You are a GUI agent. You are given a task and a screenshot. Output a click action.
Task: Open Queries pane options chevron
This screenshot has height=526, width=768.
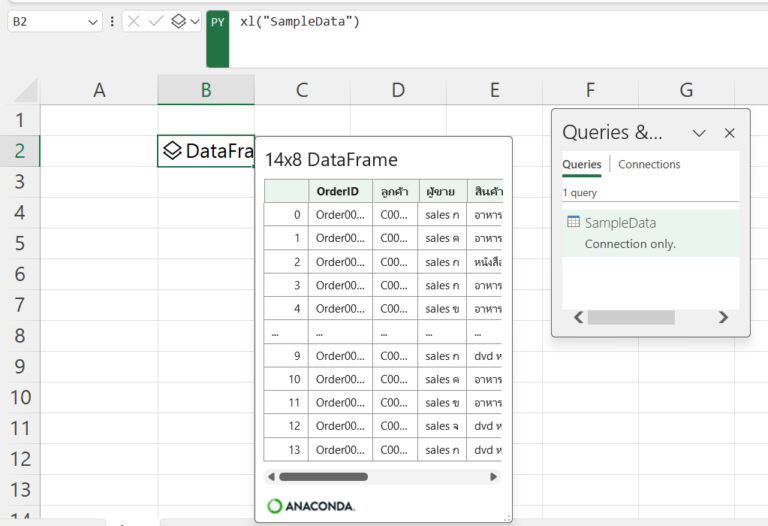699,133
